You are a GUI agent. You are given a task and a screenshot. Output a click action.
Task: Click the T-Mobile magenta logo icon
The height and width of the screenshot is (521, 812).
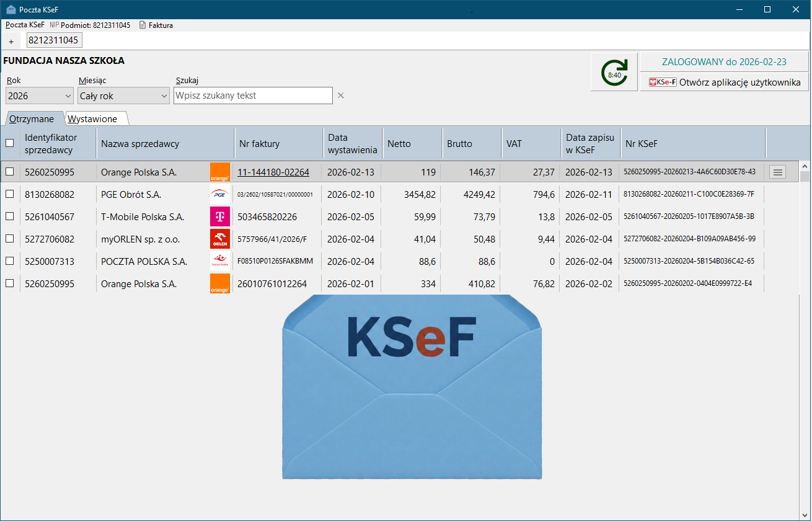[x=220, y=217]
